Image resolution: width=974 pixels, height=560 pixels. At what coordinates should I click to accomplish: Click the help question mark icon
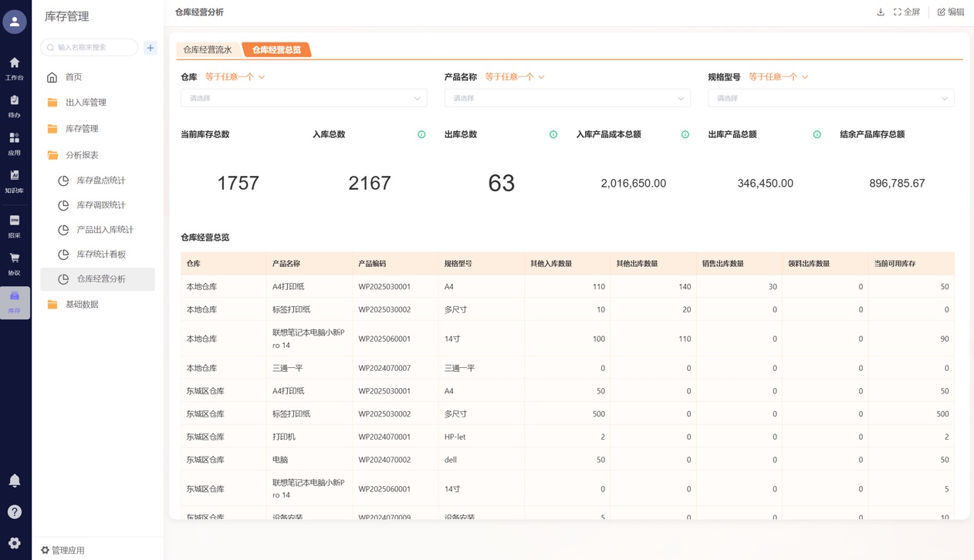pyautogui.click(x=15, y=511)
